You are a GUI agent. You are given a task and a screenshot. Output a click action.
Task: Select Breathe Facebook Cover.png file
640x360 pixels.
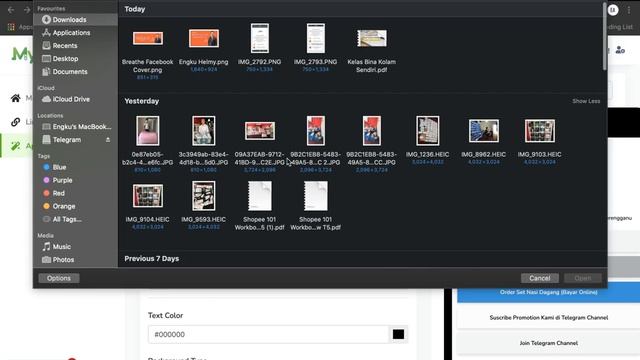(147, 39)
